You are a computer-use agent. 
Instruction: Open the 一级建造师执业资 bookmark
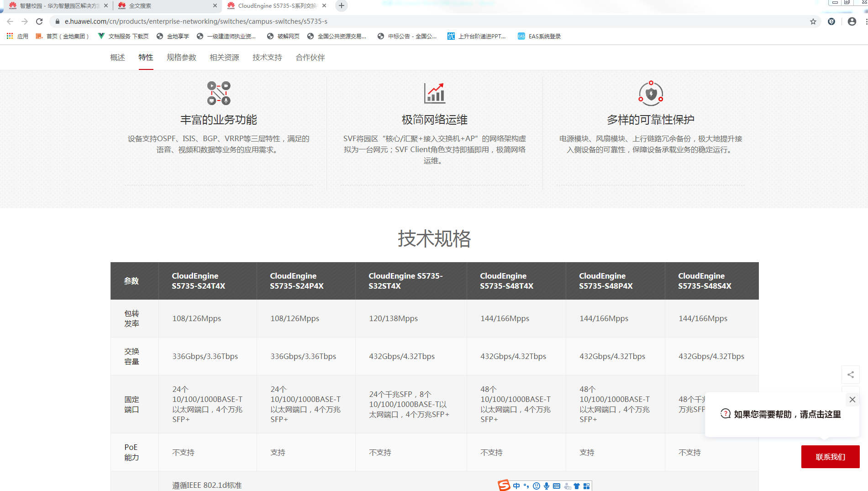click(226, 36)
